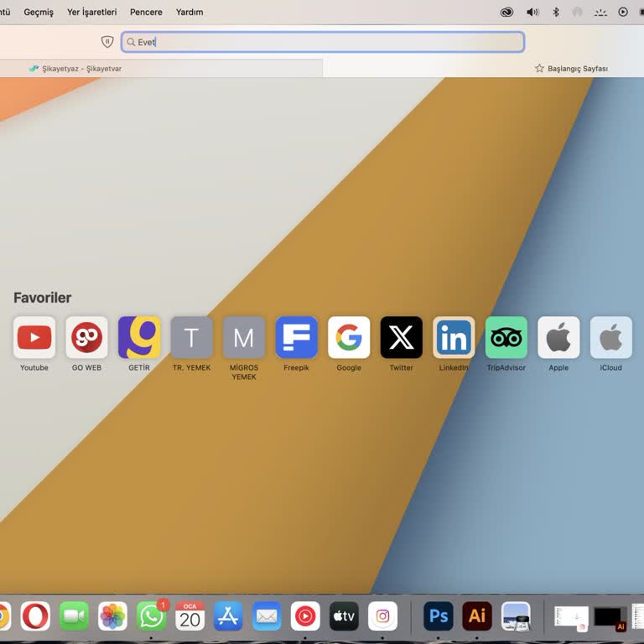Launch Opera from the Dock
The width and height of the screenshot is (644, 644).
(x=35, y=615)
